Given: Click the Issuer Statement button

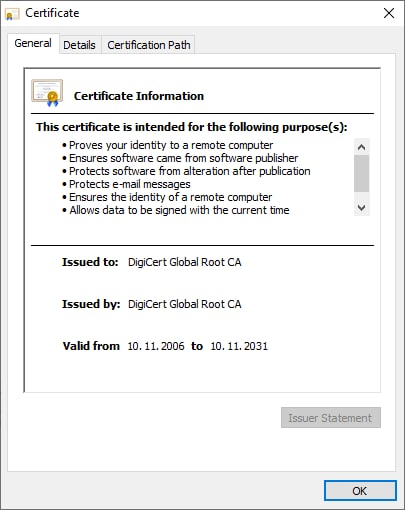Looking at the screenshot, I should (330, 417).
